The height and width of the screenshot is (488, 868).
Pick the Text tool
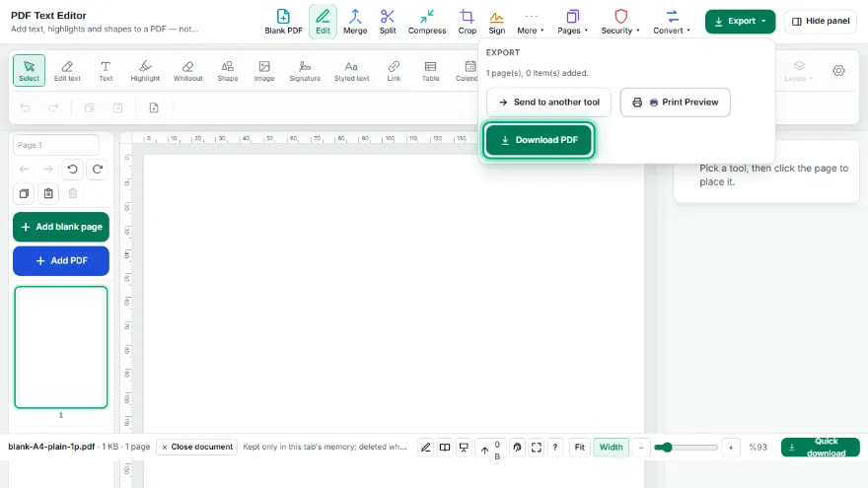[x=106, y=71]
